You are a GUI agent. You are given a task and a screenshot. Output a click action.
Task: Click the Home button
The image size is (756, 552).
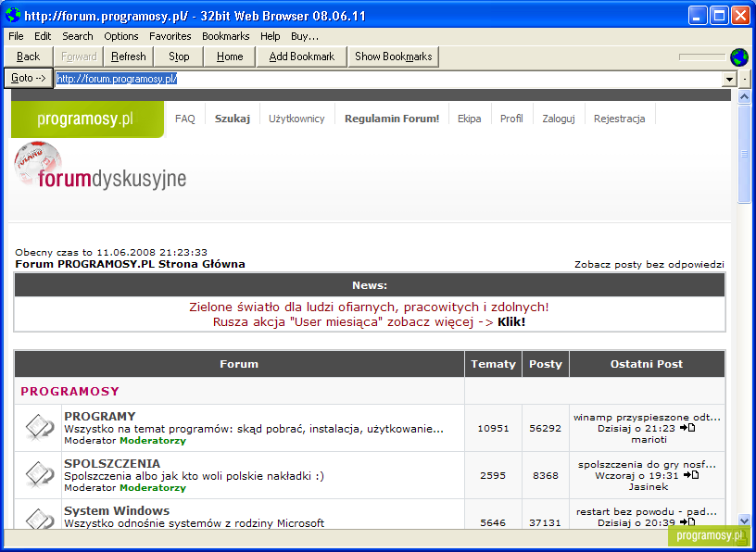click(x=230, y=56)
